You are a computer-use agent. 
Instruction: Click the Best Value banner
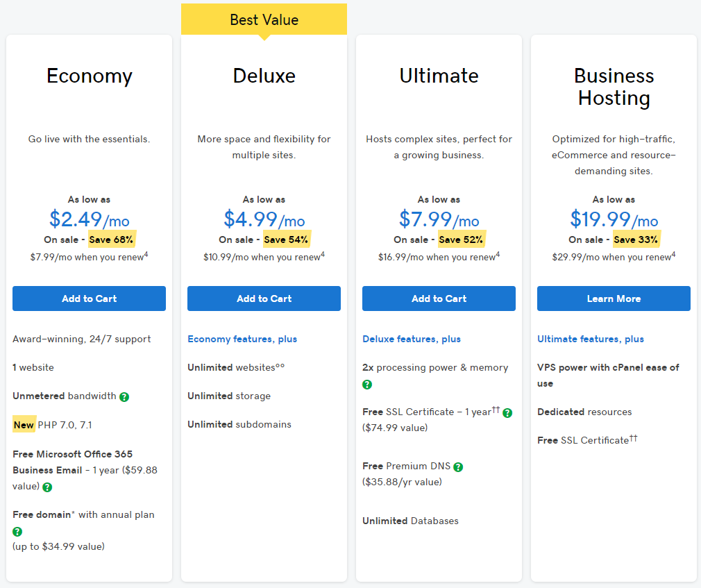[264, 19]
